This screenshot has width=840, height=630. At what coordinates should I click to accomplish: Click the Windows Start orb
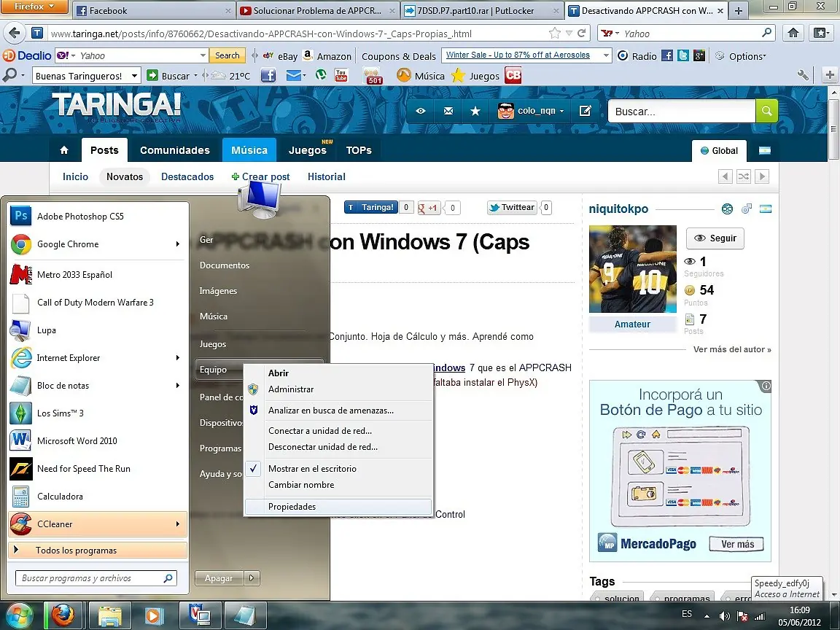(x=20, y=615)
